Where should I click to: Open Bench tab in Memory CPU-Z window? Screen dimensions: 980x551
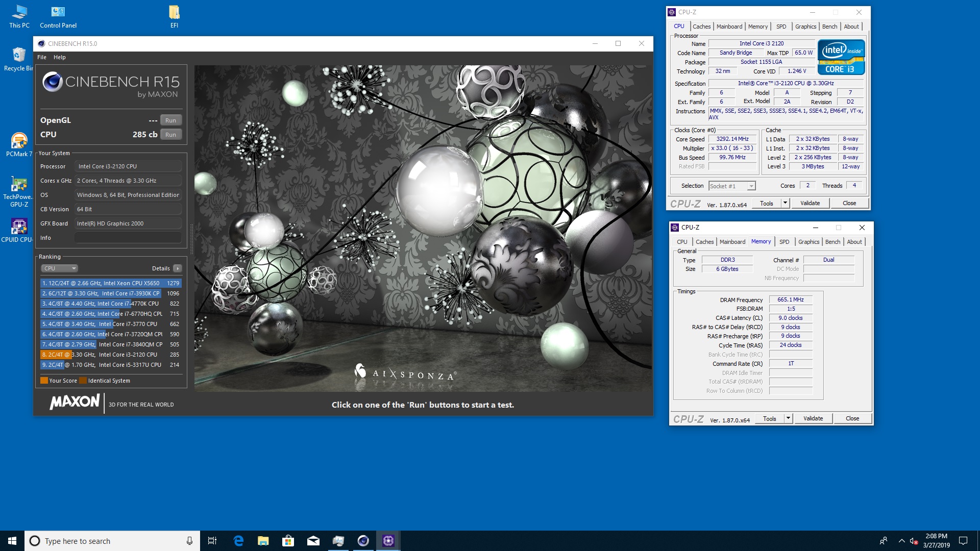click(832, 242)
